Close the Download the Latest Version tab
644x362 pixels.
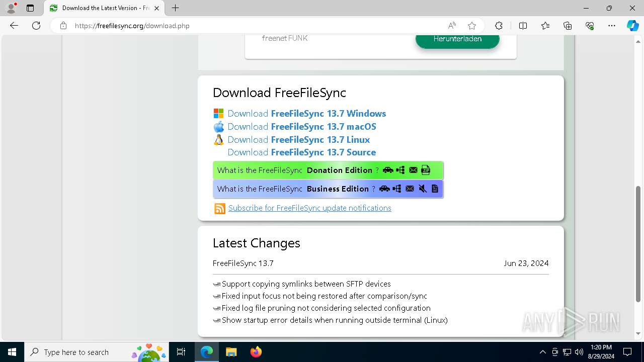point(156,8)
